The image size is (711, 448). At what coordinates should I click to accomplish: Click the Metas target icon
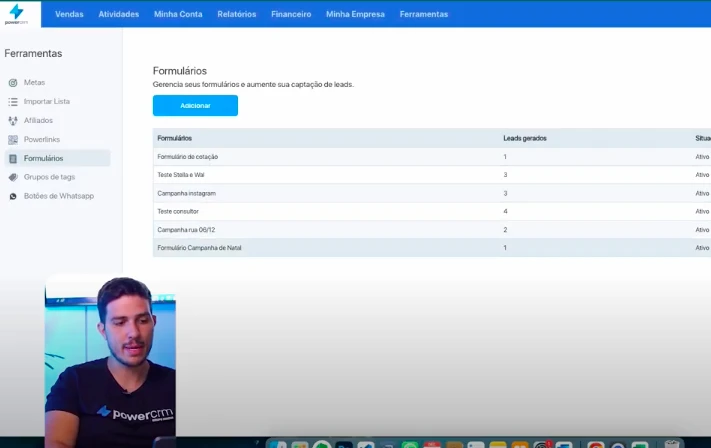(13, 83)
